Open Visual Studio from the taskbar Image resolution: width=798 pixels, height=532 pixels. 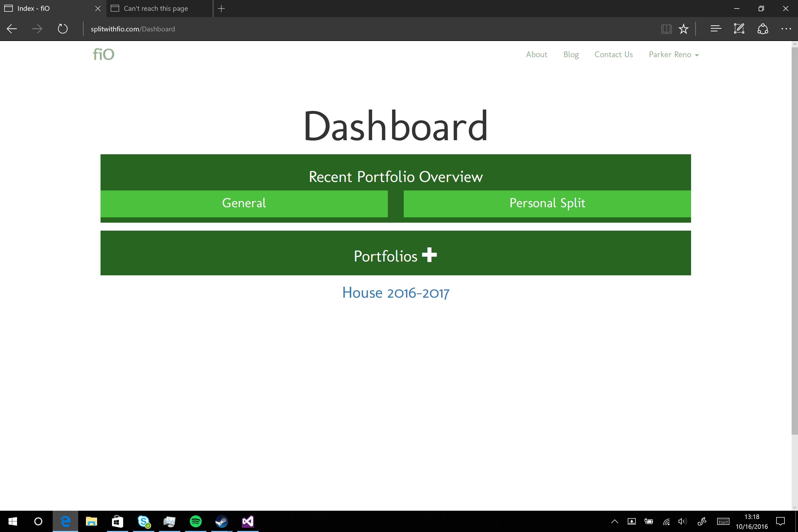point(248,521)
